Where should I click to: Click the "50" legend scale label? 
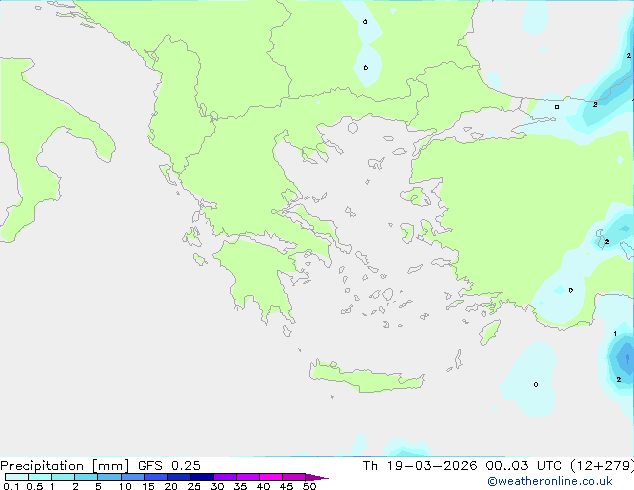click(x=309, y=486)
